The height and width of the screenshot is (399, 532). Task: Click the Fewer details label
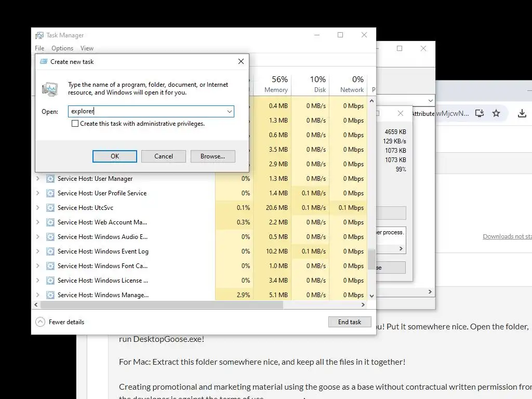tap(66, 322)
